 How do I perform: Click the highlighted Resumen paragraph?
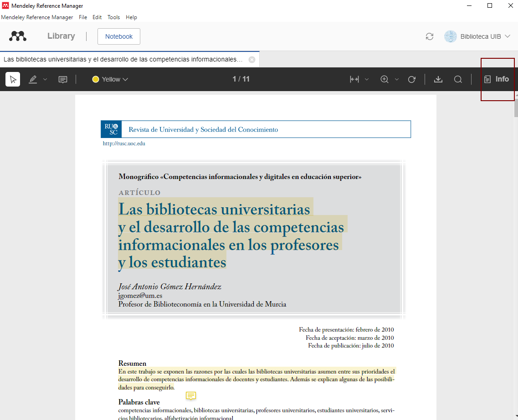256,379
